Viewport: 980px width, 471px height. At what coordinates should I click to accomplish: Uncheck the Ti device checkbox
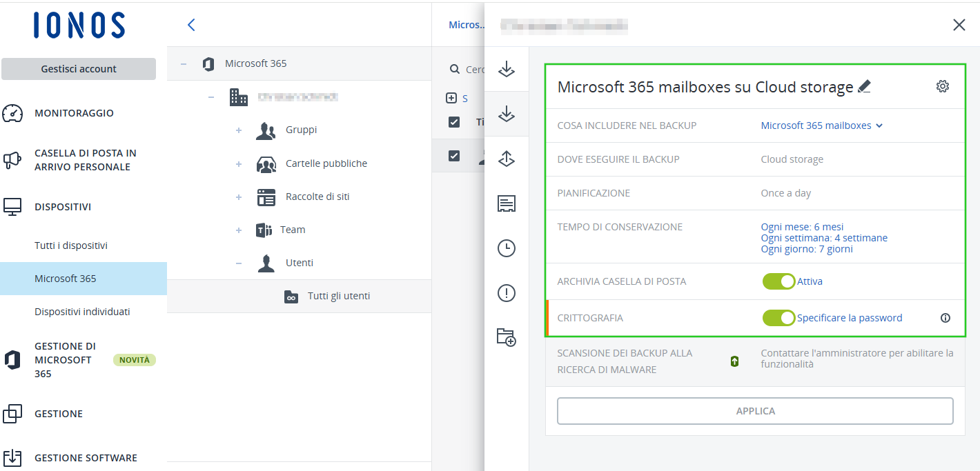coord(454,122)
